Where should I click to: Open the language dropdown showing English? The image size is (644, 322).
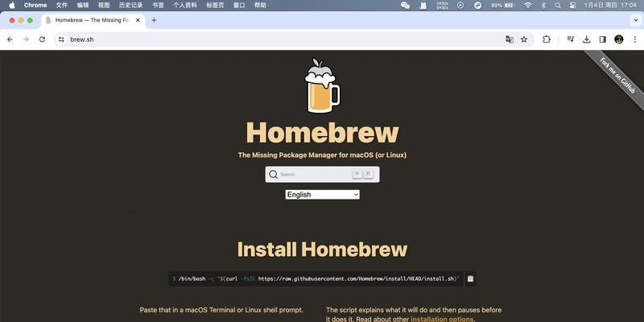[323, 195]
